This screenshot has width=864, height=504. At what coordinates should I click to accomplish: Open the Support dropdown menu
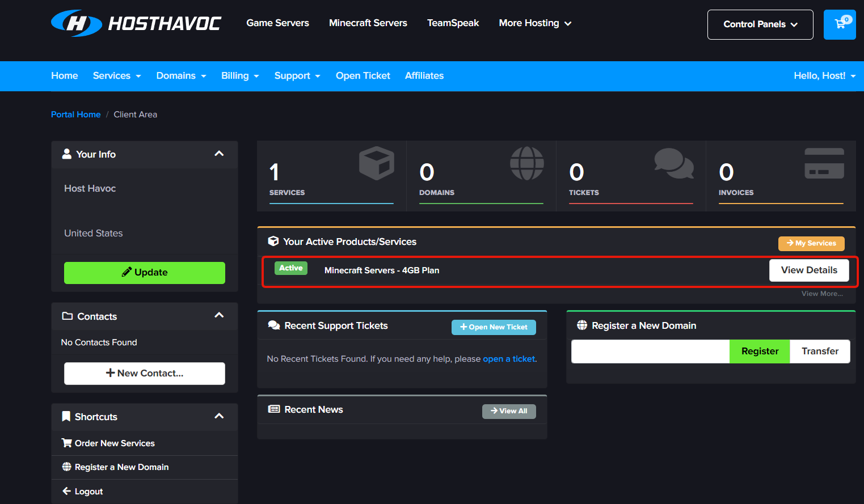[297, 76]
